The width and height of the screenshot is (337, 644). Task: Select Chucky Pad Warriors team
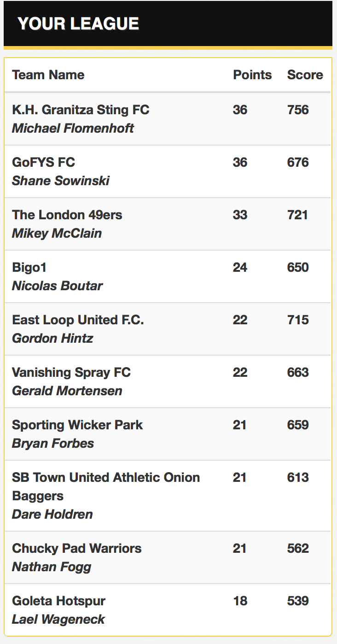pyautogui.click(x=77, y=548)
